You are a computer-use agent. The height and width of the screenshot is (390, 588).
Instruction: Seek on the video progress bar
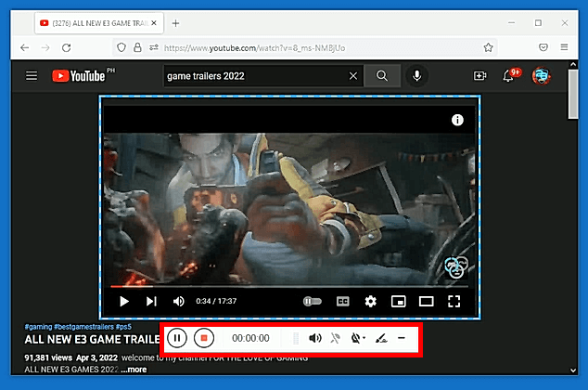tap(289, 286)
